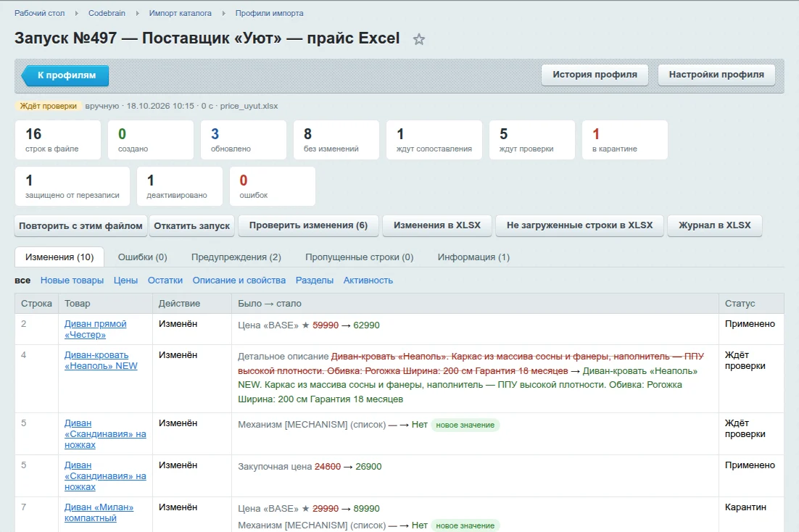Filter changes by «Описание и свойства»
799x532 pixels.
pos(239,280)
